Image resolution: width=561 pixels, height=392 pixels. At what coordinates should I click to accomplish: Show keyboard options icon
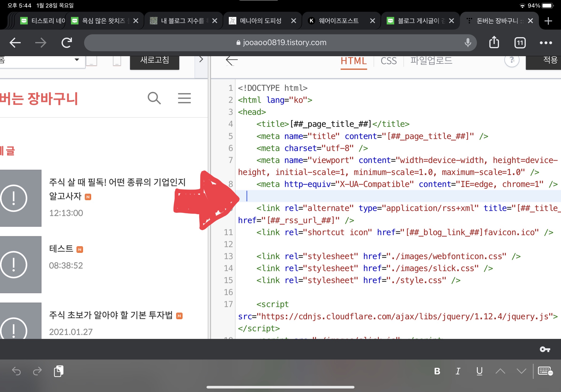click(545, 371)
